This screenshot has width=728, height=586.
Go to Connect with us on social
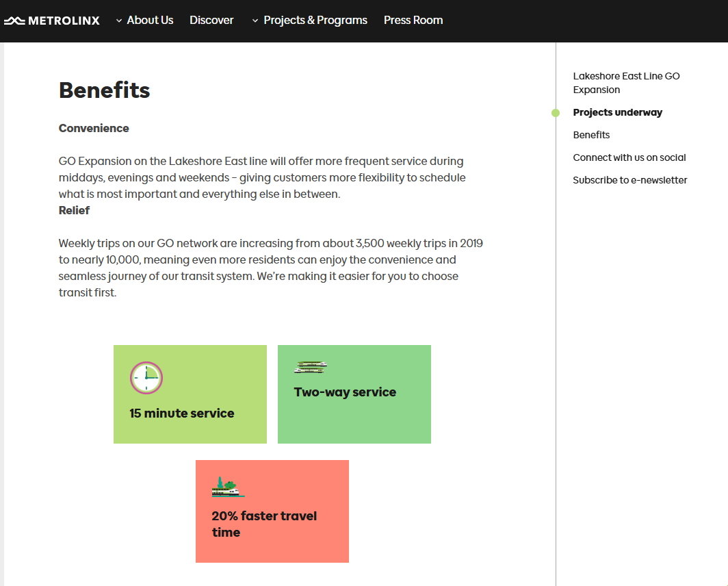[x=629, y=157]
